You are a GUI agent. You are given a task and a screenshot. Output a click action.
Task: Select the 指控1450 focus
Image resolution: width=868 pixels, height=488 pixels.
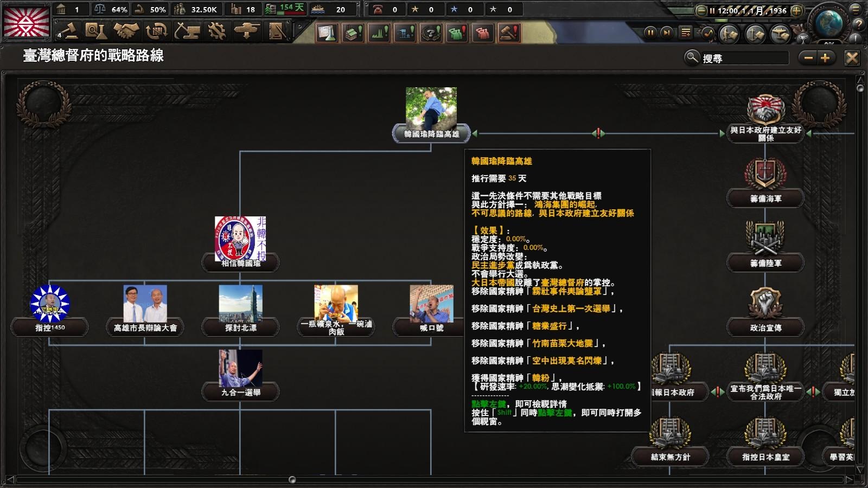(50, 310)
